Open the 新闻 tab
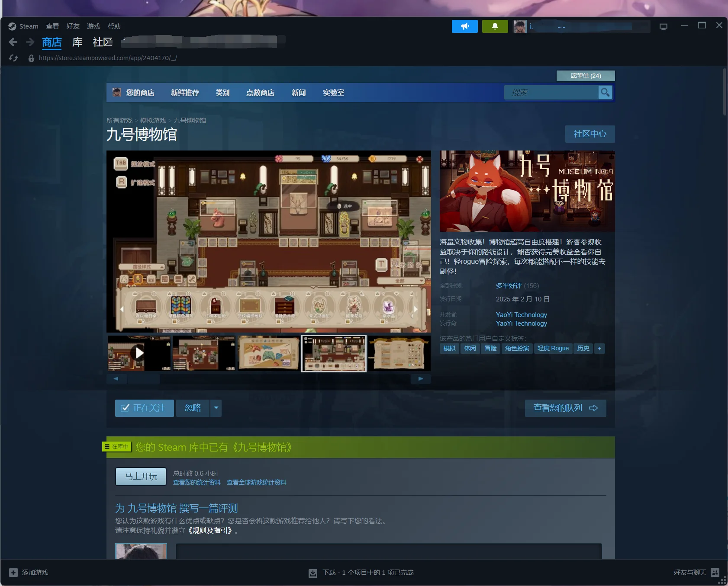This screenshot has height=586, width=728. [299, 93]
